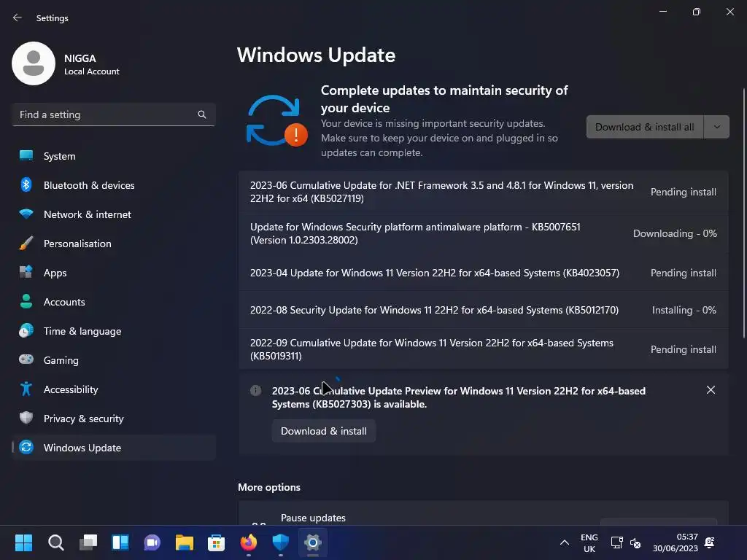Click the vertical scrollbar of the update page
747x560 pixels.
point(743,214)
